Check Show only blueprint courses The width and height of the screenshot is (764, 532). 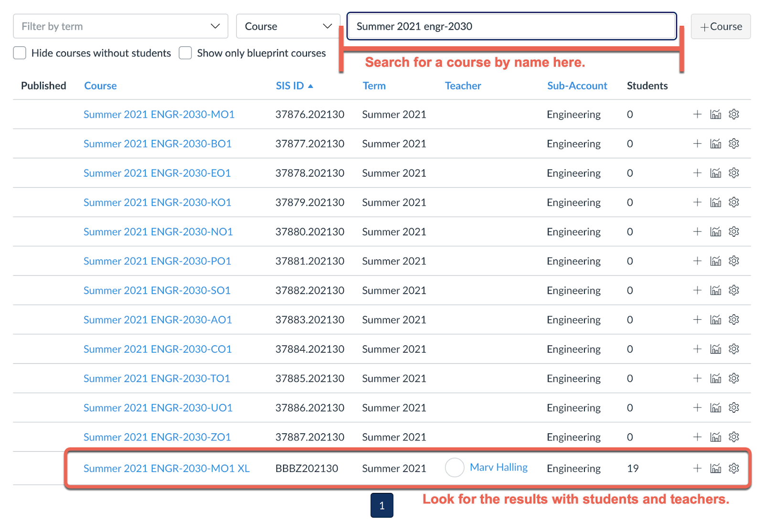185,53
